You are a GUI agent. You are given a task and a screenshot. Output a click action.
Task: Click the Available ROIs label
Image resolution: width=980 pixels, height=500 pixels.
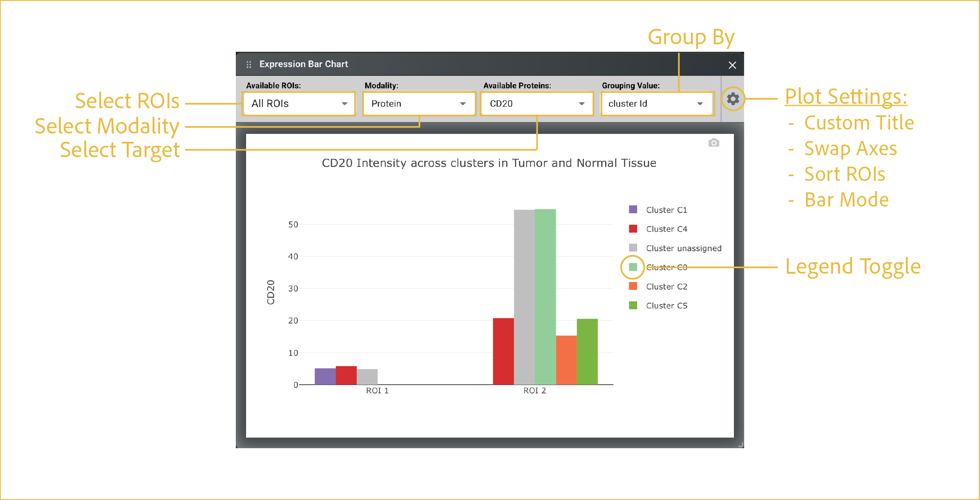tap(273, 85)
